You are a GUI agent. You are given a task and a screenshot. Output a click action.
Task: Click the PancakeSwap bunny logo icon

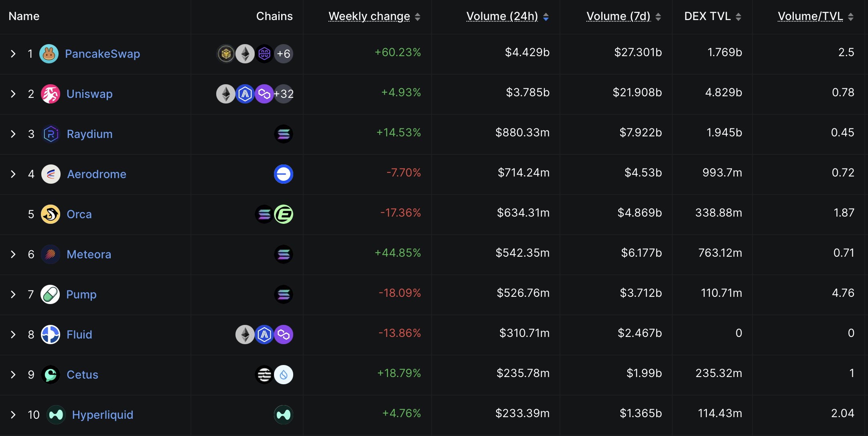[49, 54]
